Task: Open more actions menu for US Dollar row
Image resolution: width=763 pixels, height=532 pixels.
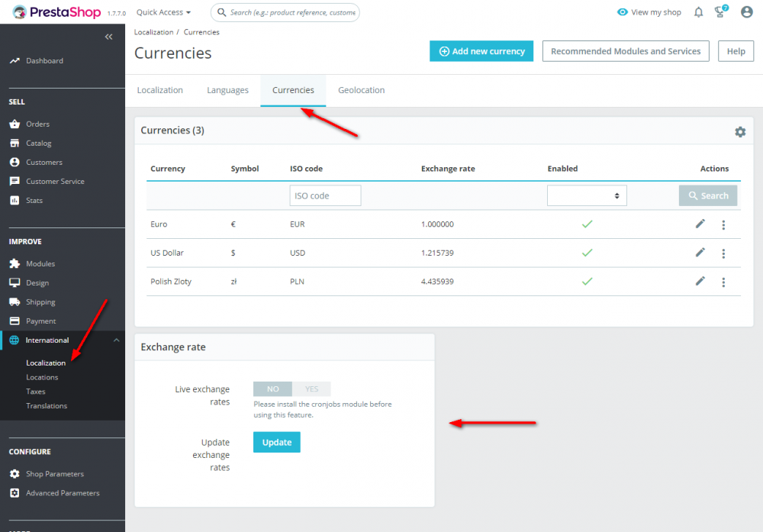Action: pos(723,253)
